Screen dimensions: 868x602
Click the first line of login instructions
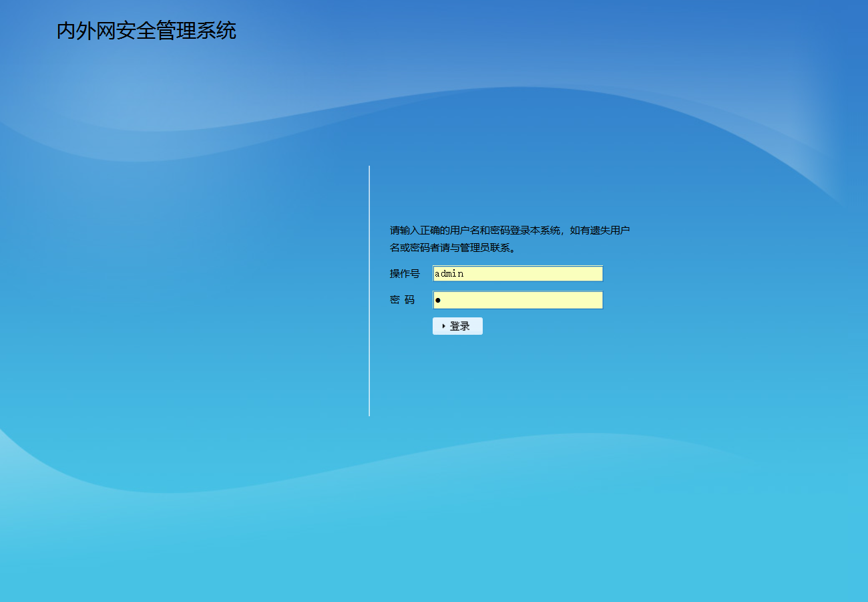click(x=509, y=231)
